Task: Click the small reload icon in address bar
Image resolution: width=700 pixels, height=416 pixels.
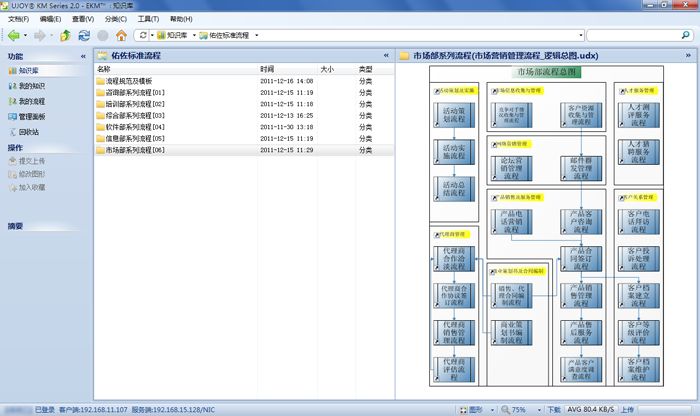Action: [143, 35]
